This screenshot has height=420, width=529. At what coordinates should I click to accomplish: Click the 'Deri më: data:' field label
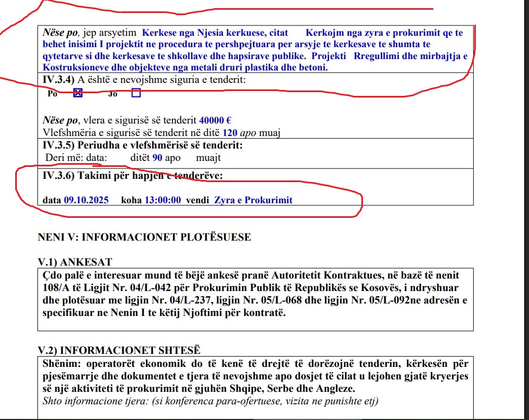click(75, 158)
